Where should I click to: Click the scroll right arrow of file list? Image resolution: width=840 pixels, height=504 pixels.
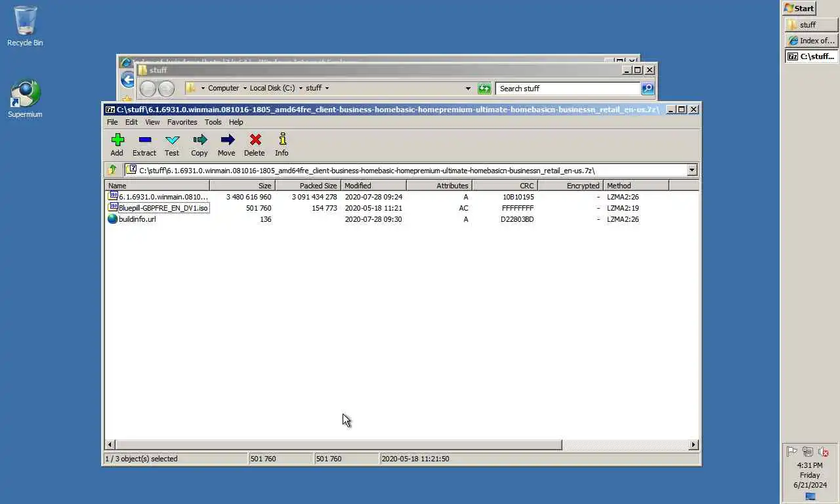click(x=693, y=444)
